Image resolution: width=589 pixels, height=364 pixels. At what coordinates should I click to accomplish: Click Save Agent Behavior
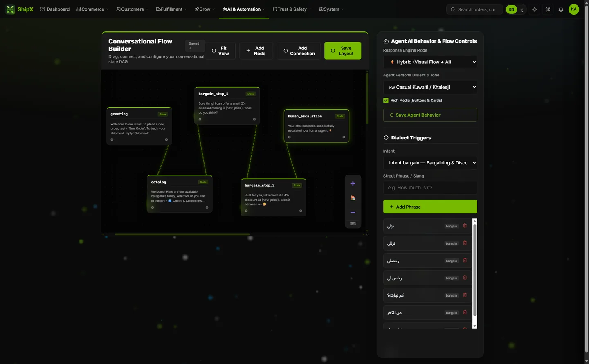point(430,115)
